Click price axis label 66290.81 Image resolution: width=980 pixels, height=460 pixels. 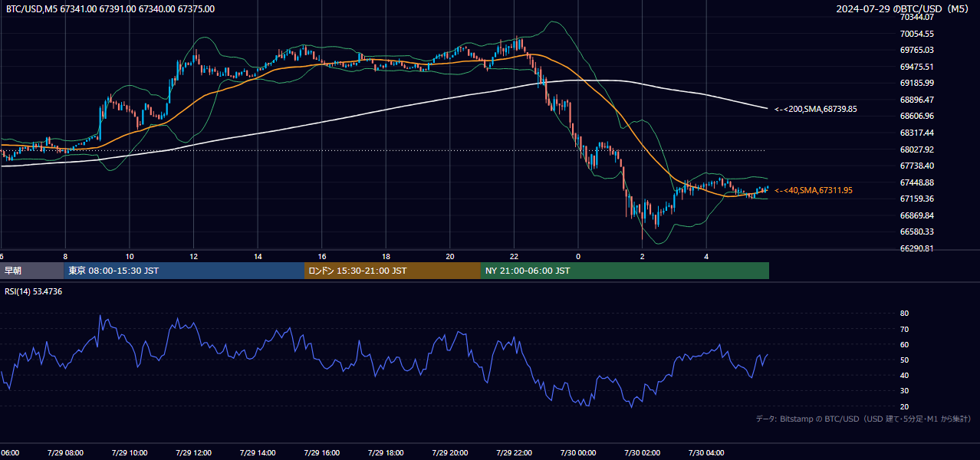click(x=917, y=248)
